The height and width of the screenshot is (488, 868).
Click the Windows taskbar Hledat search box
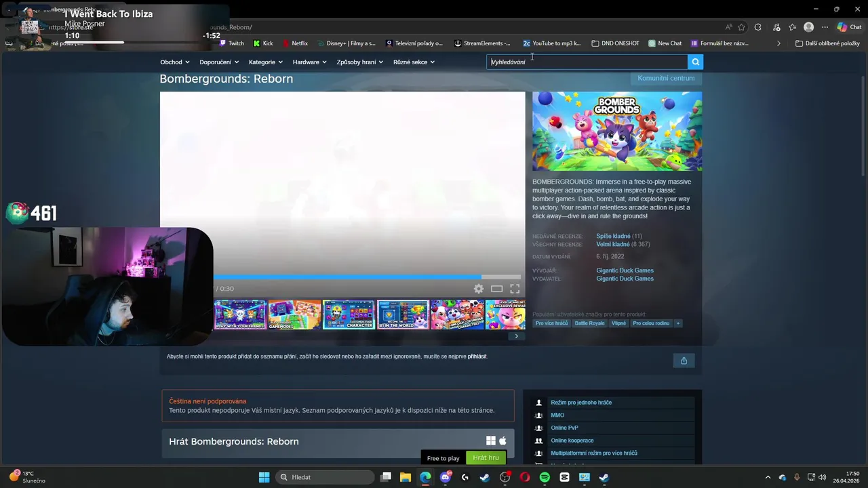[324, 477]
